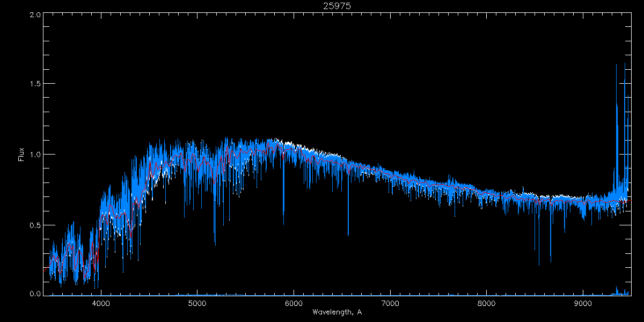The image size is (644, 322).
Task: Select the 6000 wavelength tick label
Action: coord(294,303)
